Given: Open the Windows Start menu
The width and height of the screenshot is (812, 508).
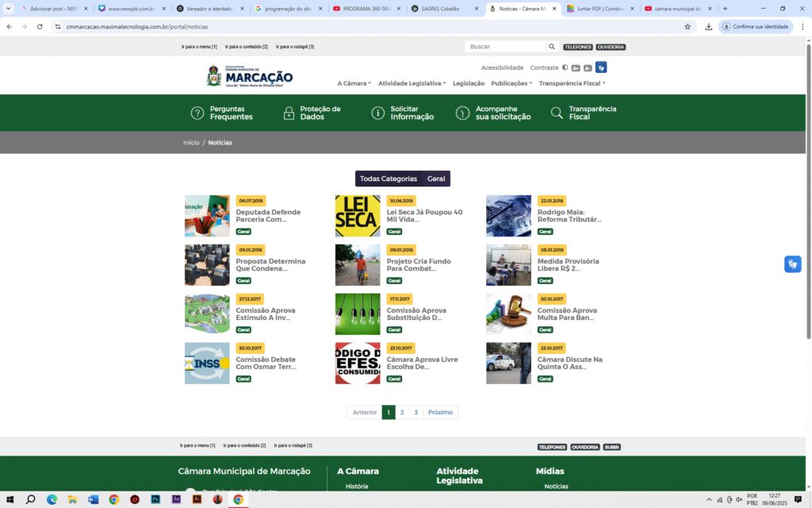Looking at the screenshot, I should [10, 500].
